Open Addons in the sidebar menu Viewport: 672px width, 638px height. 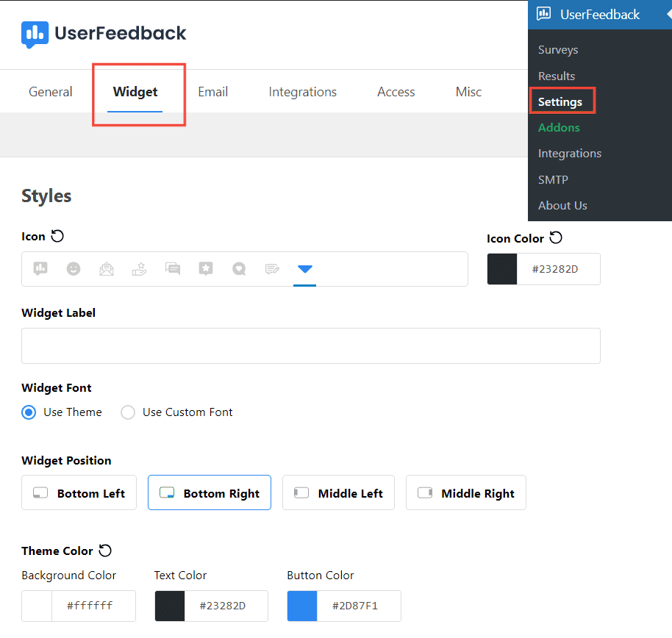(559, 128)
